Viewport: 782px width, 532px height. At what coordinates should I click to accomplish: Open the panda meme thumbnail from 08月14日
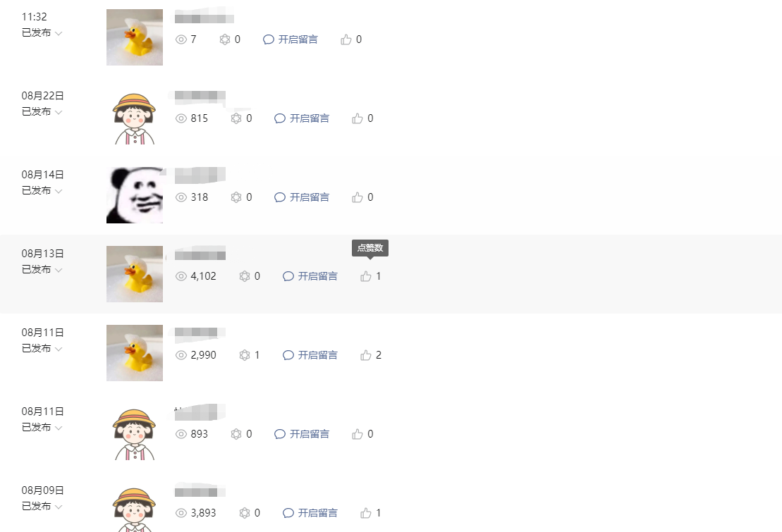tap(135, 195)
